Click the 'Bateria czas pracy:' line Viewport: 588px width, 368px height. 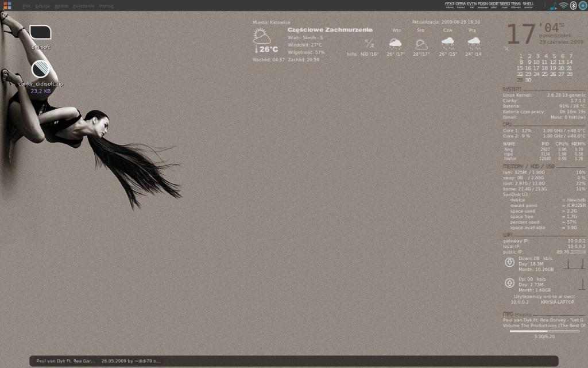click(544, 112)
